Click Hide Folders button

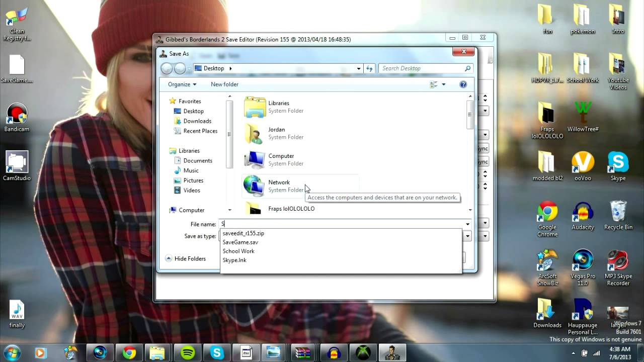[x=185, y=258]
